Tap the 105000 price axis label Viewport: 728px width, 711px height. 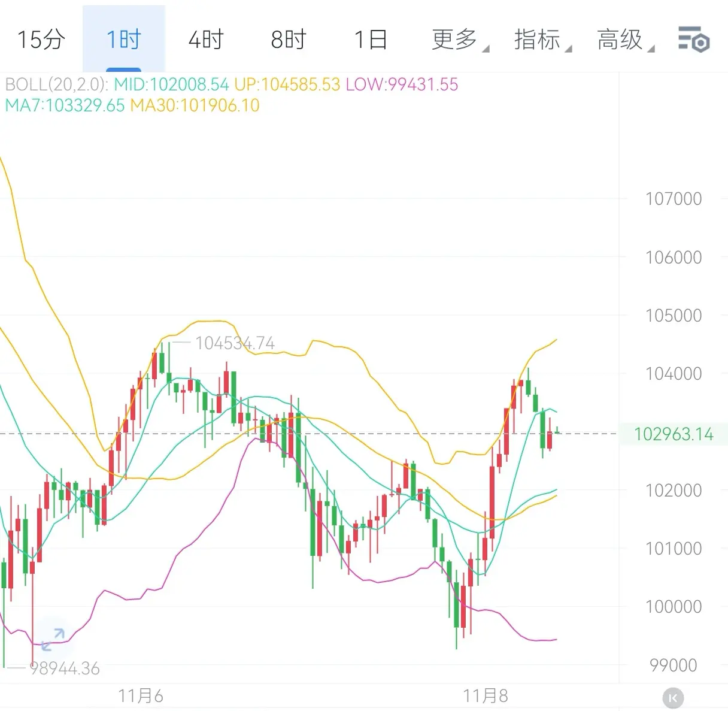coord(674,316)
